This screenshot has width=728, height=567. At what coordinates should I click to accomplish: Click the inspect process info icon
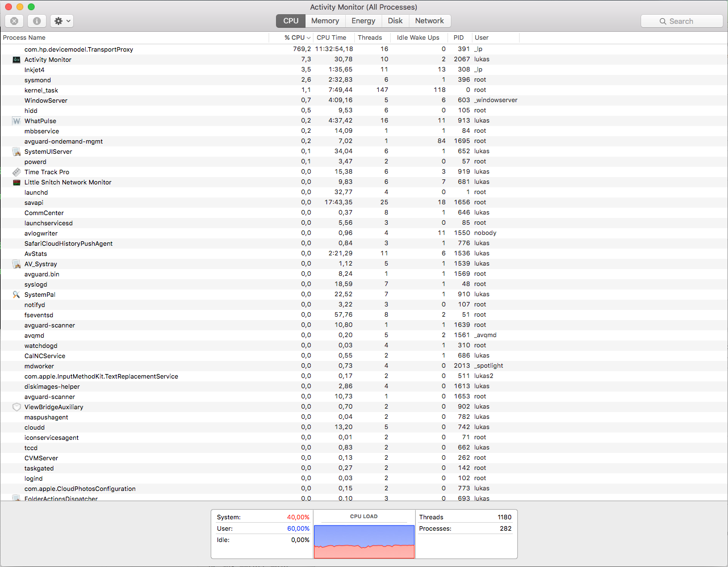37,21
